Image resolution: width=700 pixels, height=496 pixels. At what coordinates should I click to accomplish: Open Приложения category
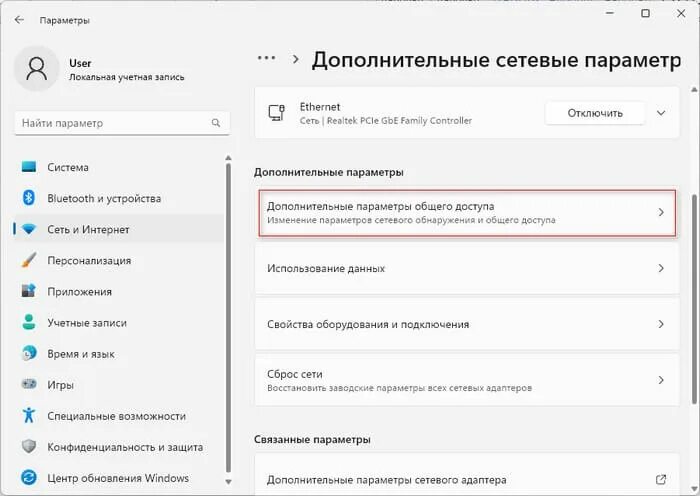[119, 292]
